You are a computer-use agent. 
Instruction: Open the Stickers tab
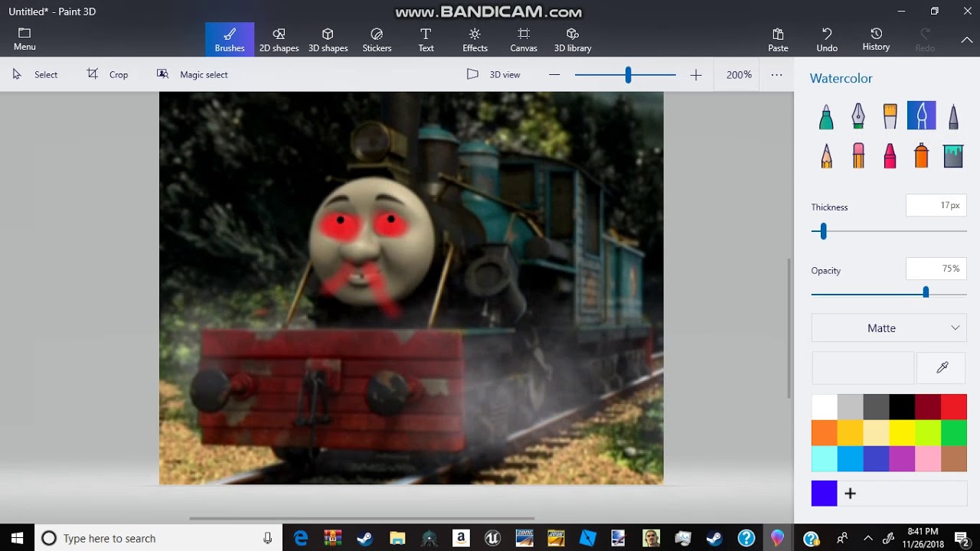pyautogui.click(x=377, y=40)
